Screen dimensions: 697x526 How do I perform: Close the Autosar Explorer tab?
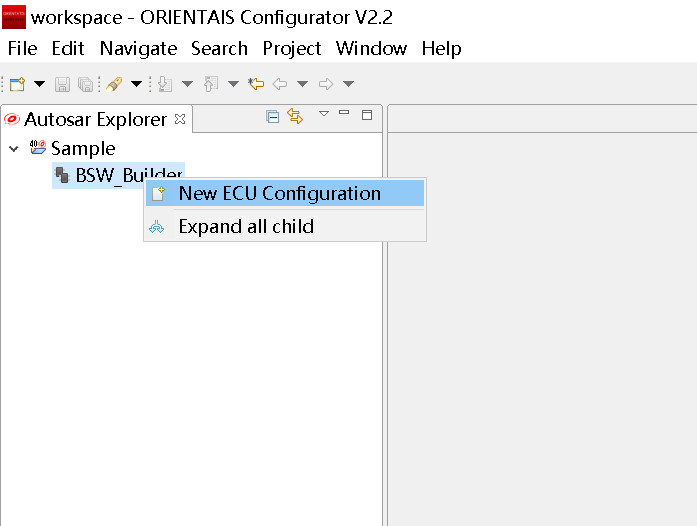tap(180, 119)
